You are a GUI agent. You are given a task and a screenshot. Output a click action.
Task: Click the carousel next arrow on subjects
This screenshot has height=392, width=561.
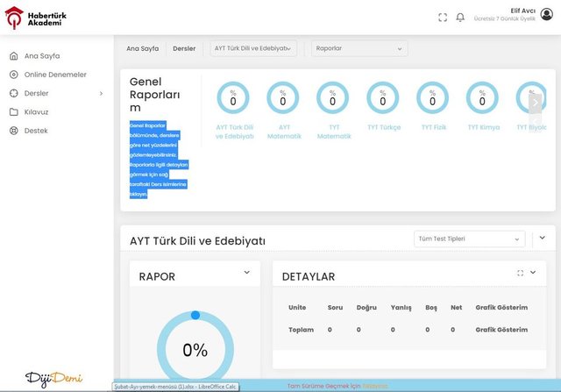(x=535, y=102)
